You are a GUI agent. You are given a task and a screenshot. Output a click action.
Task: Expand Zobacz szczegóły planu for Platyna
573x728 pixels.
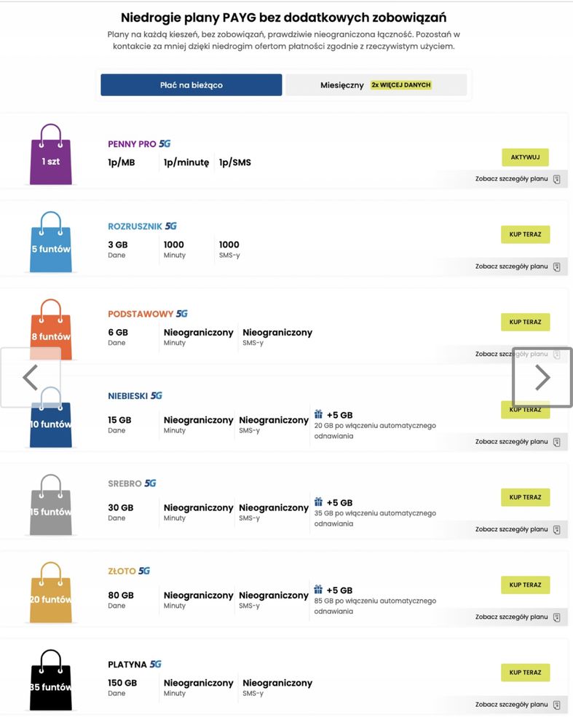[x=511, y=704]
